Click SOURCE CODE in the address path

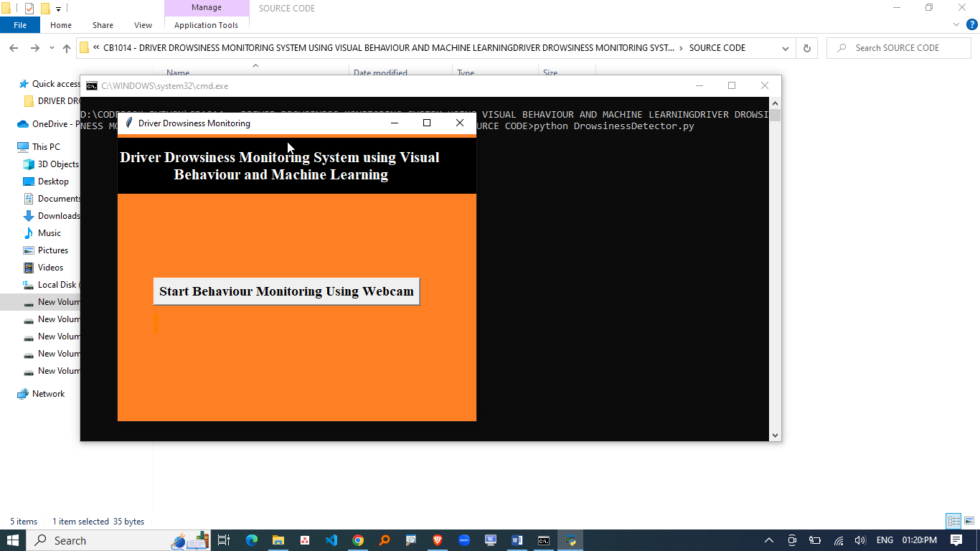tap(717, 48)
